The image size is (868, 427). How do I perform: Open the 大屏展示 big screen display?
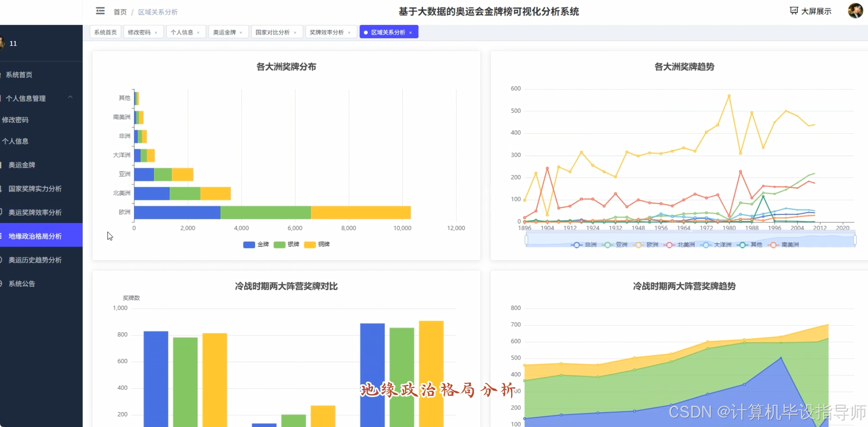point(810,11)
